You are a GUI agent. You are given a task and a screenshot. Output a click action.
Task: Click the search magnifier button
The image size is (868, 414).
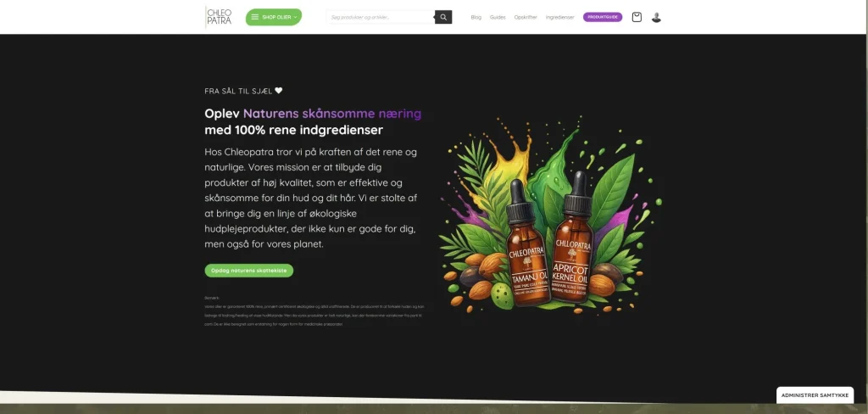(x=442, y=17)
